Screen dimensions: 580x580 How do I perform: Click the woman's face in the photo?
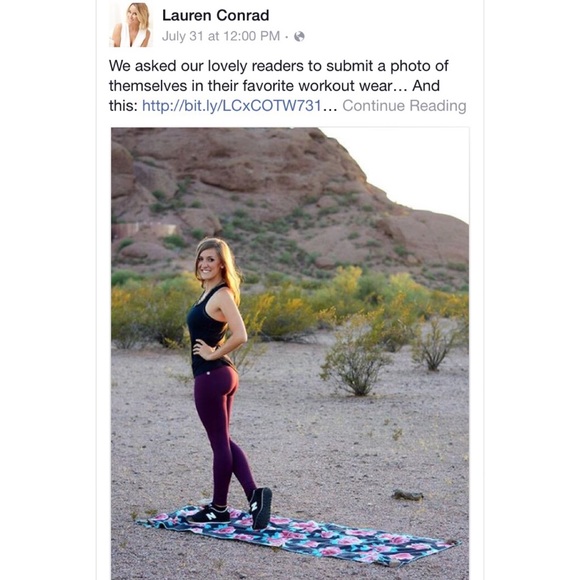[209, 263]
